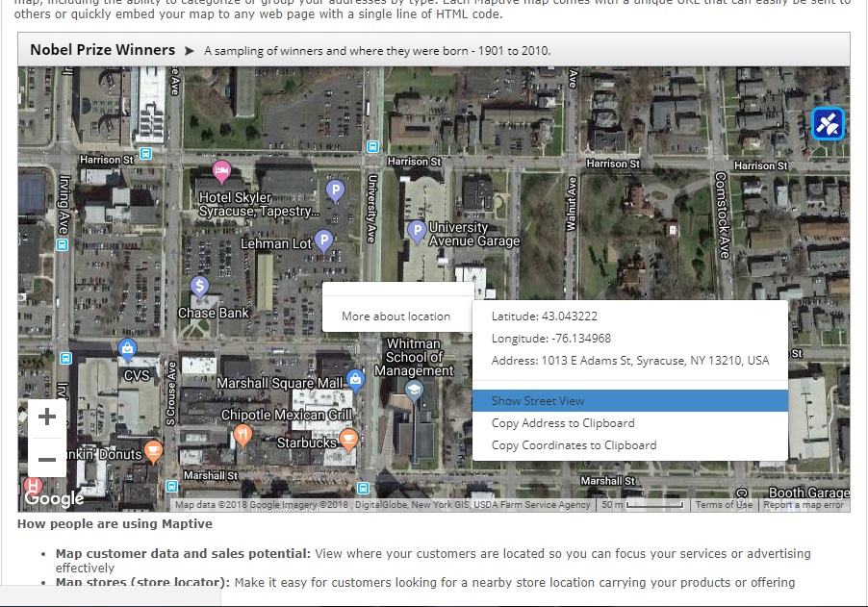Click the Starbucks coffee marker

coord(348,441)
